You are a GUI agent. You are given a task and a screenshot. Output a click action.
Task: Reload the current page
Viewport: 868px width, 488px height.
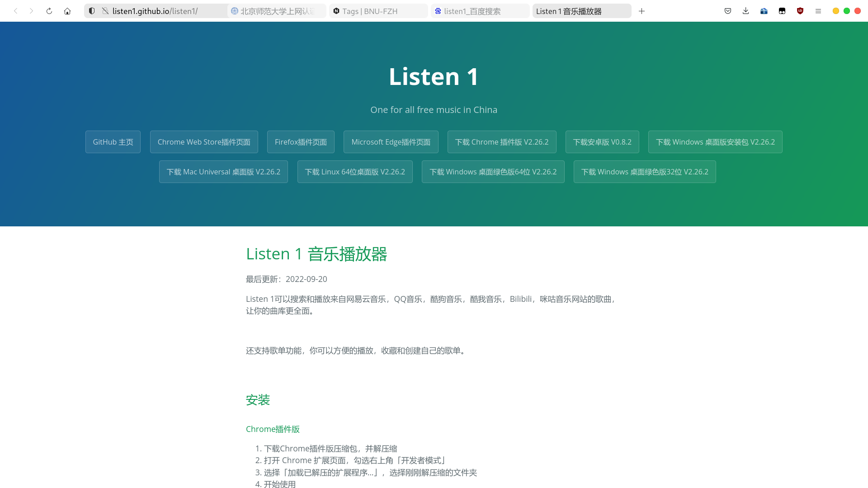pyautogui.click(x=49, y=11)
